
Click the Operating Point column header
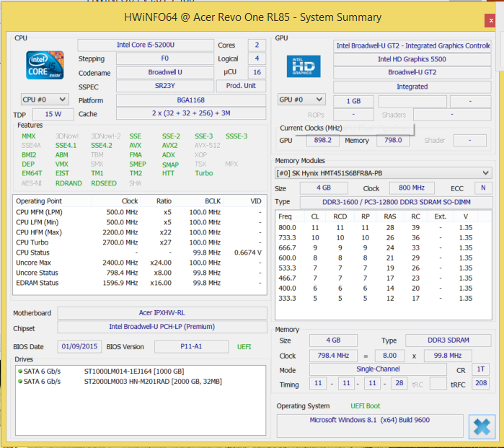53,201
